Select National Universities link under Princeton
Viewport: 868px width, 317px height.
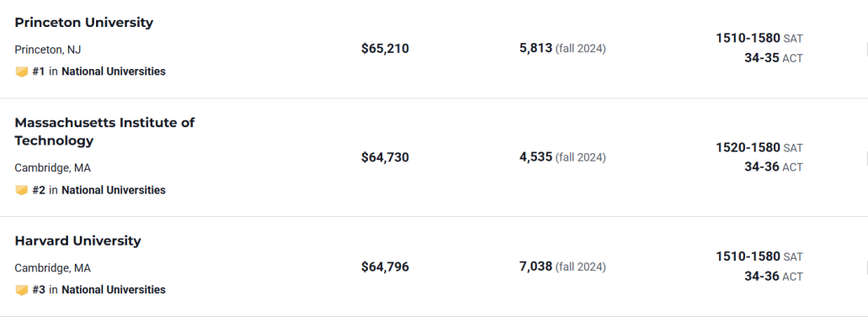[x=114, y=71]
